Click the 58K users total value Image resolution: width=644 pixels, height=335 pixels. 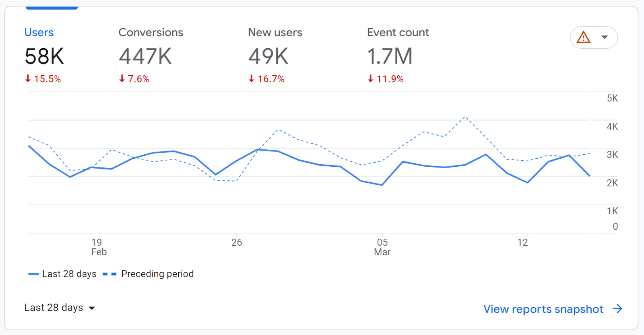pos(44,56)
